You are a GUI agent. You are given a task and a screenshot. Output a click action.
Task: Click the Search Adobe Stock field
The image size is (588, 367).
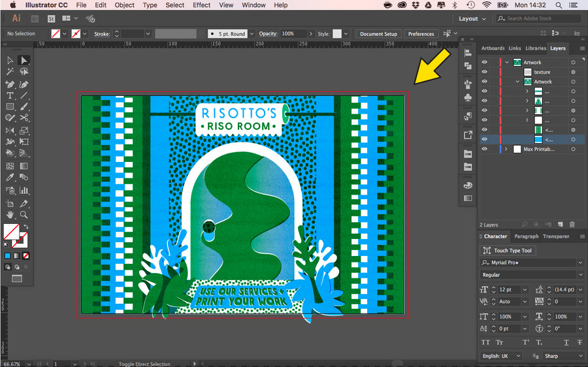[x=538, y=19]
